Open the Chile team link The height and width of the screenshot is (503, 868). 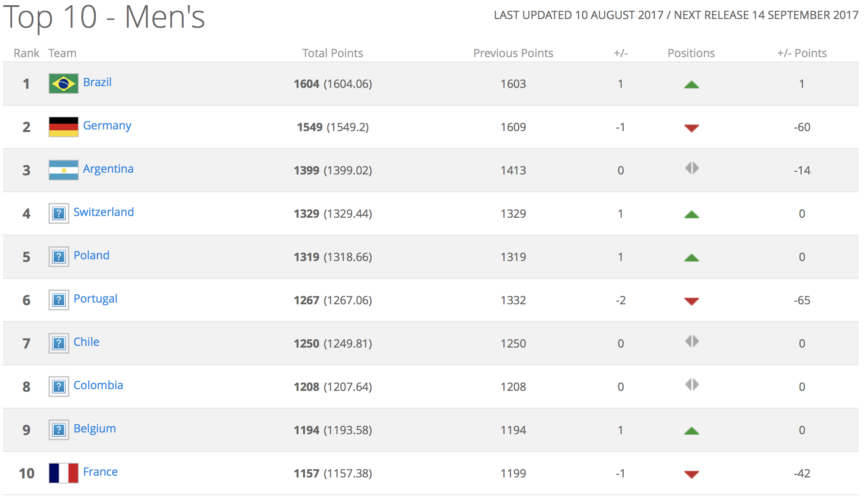[87, 342]
